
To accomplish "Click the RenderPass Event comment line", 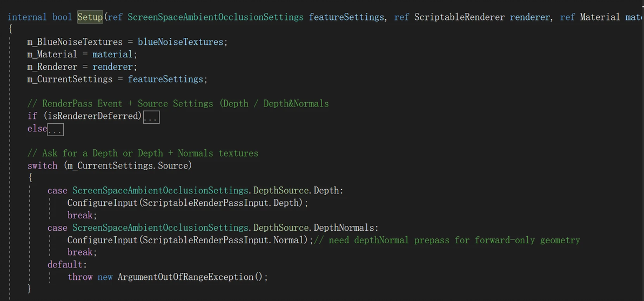I will pos(178,103).
